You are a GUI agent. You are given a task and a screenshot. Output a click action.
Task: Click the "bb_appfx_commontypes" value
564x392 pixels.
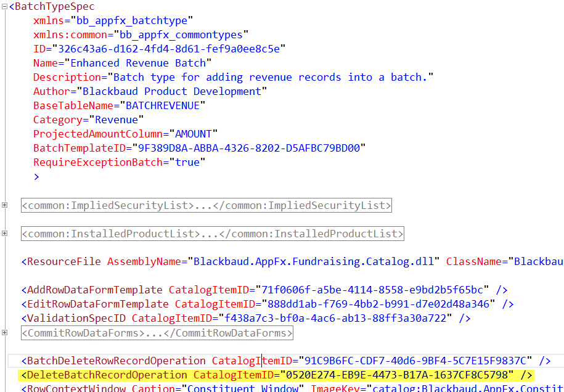181,35
